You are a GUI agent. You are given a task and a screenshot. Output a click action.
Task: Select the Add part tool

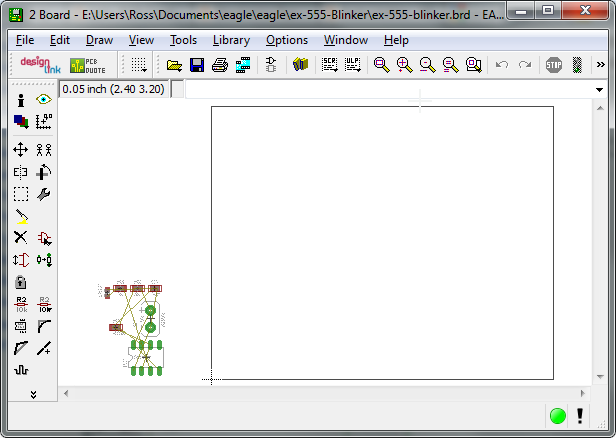coord(44,238)
